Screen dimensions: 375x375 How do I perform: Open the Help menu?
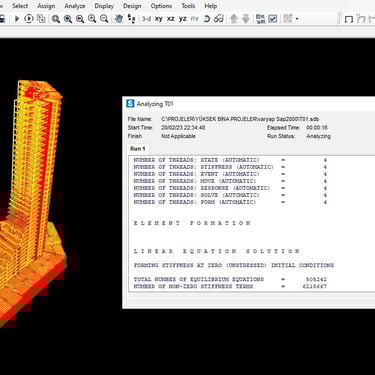(210, 6)
